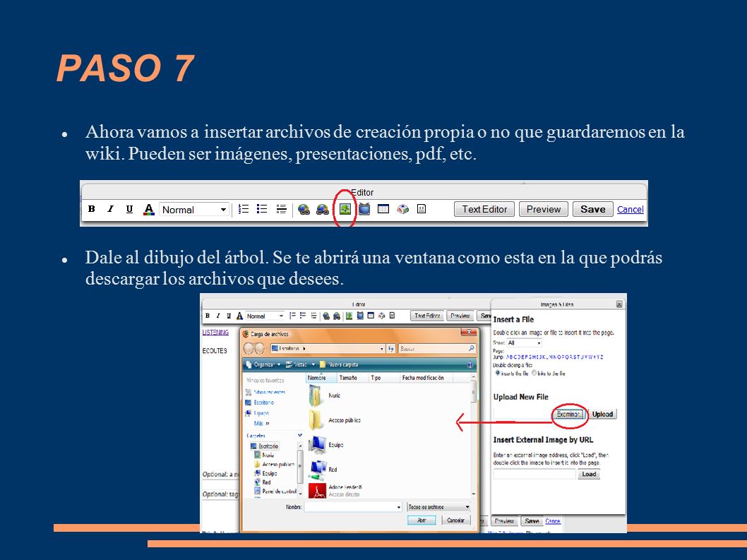Click the insert table icon in large Editor toolbar
Screen dimensions: 747x560
[x=383, y=209]
